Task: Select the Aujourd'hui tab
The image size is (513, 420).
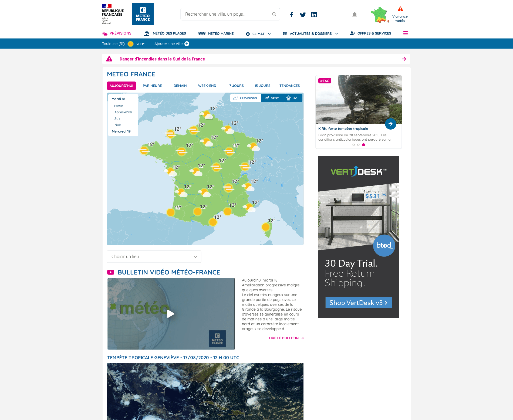Action: coord(122,86)
